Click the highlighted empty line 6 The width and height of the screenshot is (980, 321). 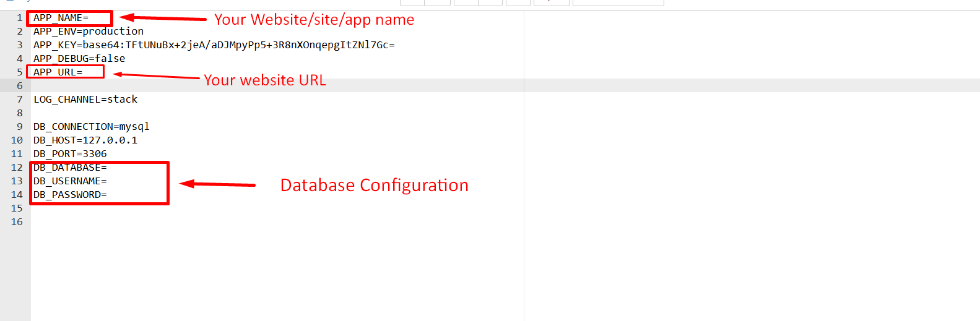coord(248,86)
